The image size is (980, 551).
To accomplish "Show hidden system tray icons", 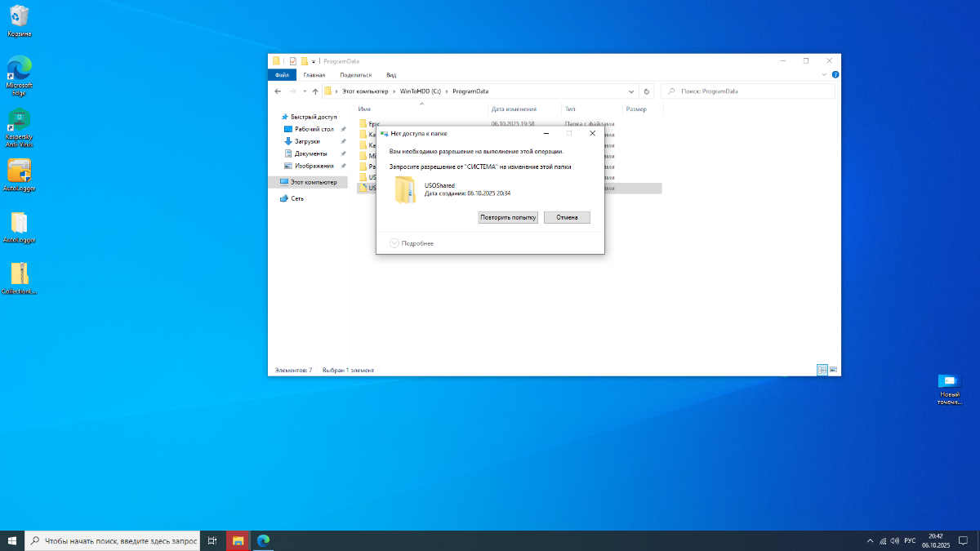I will coord(870,540).
